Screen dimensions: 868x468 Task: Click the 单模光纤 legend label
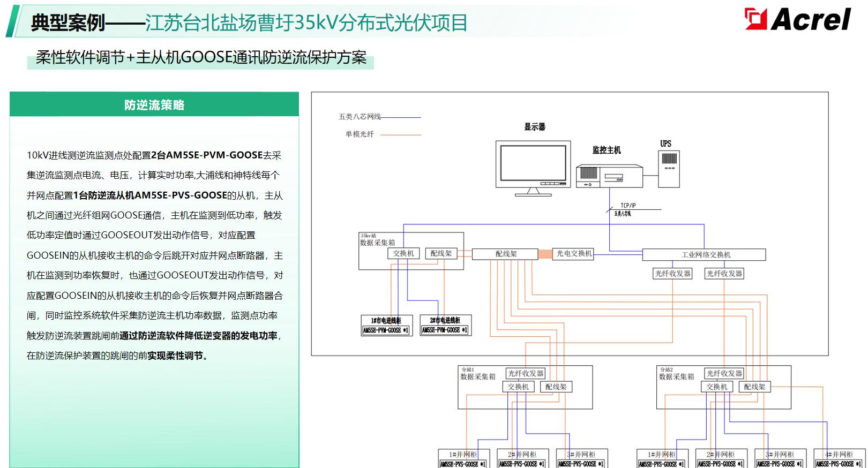pos(360,134)
